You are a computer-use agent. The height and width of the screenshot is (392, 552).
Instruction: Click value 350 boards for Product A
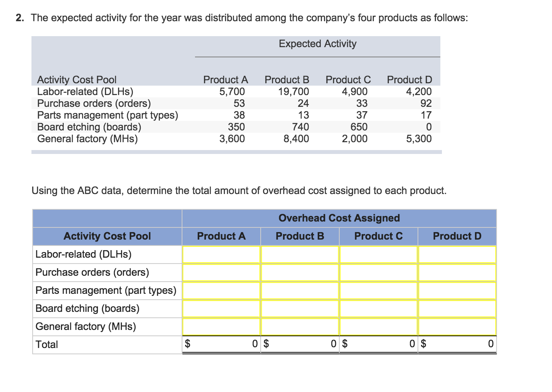click(236, 127)
